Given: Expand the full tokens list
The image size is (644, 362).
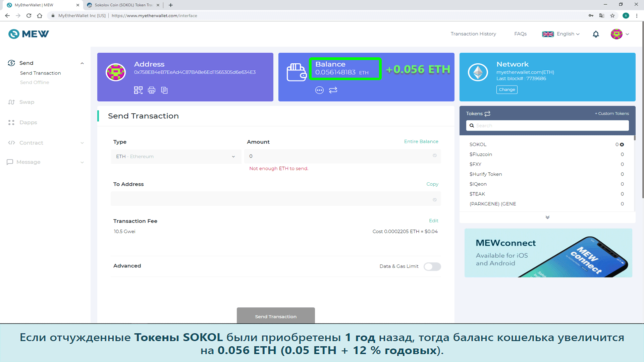Looking at the screenshot, I should [x=547, y=217].
